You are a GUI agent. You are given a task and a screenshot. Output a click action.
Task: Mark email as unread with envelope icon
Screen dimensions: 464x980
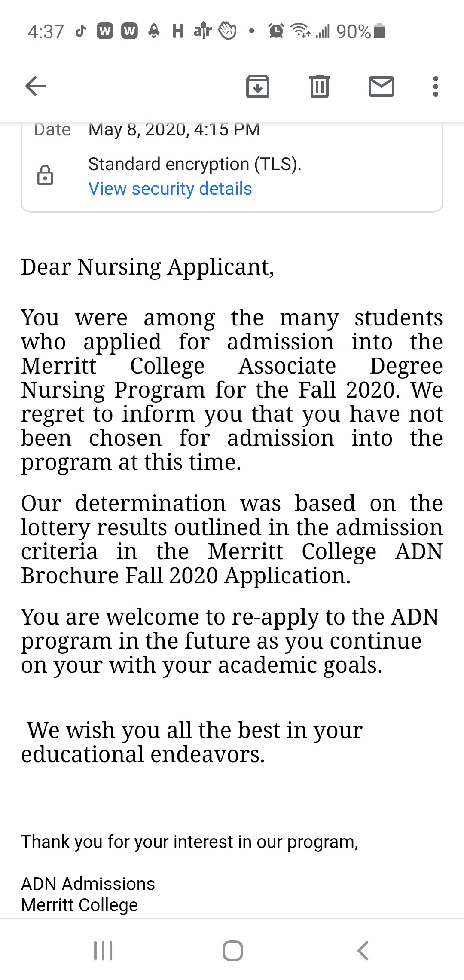[x=382, y=86]
